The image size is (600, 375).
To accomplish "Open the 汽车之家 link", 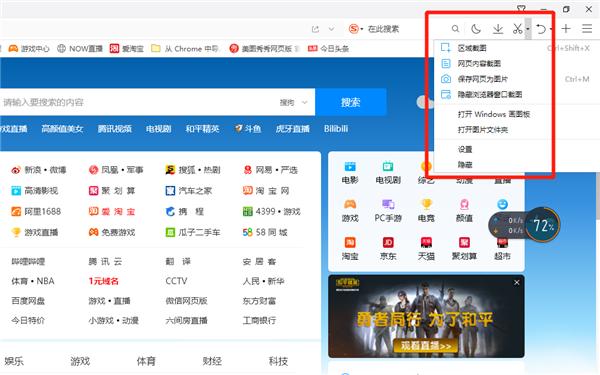I will pos(189,191).
